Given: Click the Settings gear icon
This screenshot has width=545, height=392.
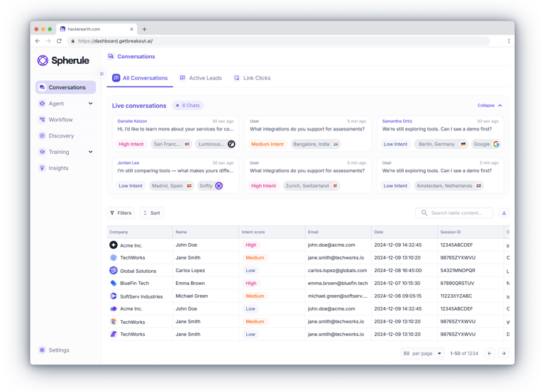Looking at the screenshot, I should pyautogui.click(x=42, y=350).
